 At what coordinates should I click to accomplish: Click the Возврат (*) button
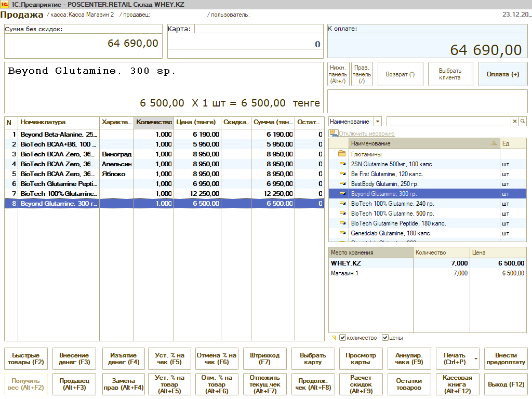(x=400, y=74)
